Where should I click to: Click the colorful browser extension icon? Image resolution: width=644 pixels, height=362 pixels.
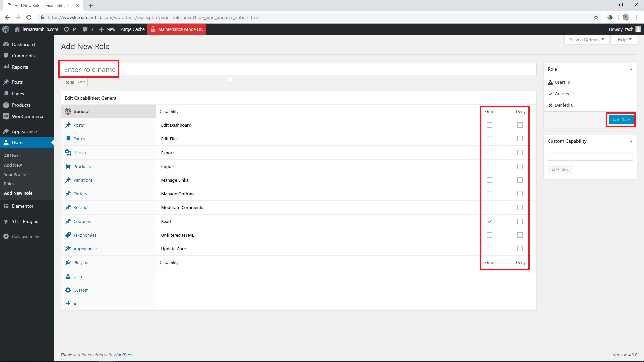point(610,17)
